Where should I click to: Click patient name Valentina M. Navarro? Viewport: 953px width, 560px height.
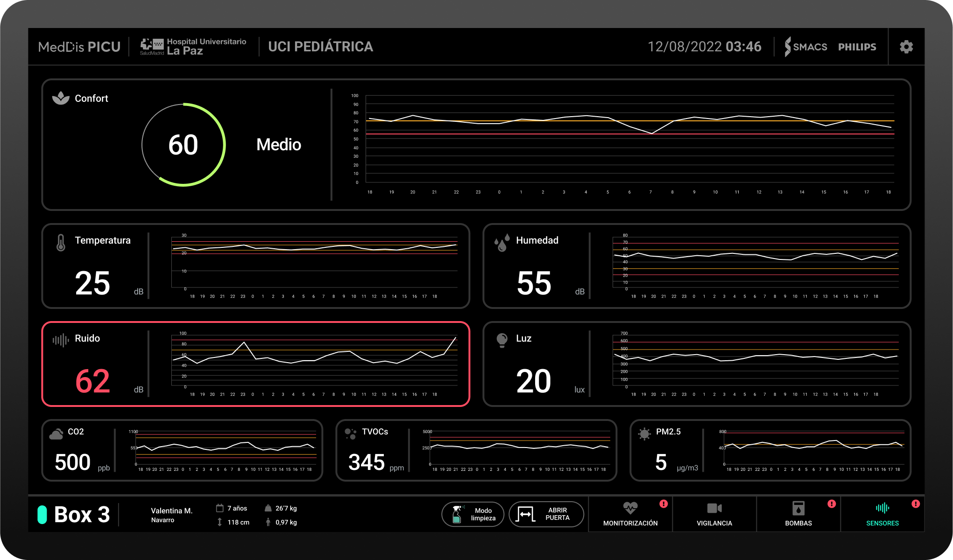tap(171, 515)
